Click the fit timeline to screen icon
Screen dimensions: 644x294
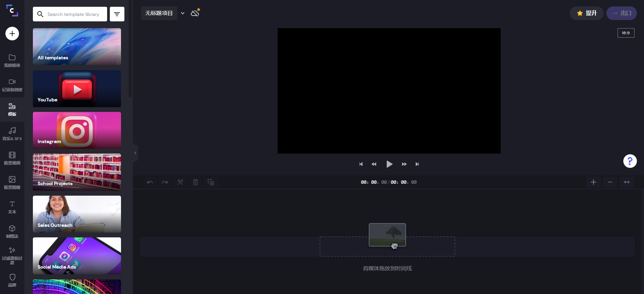[x=627, y=182]
